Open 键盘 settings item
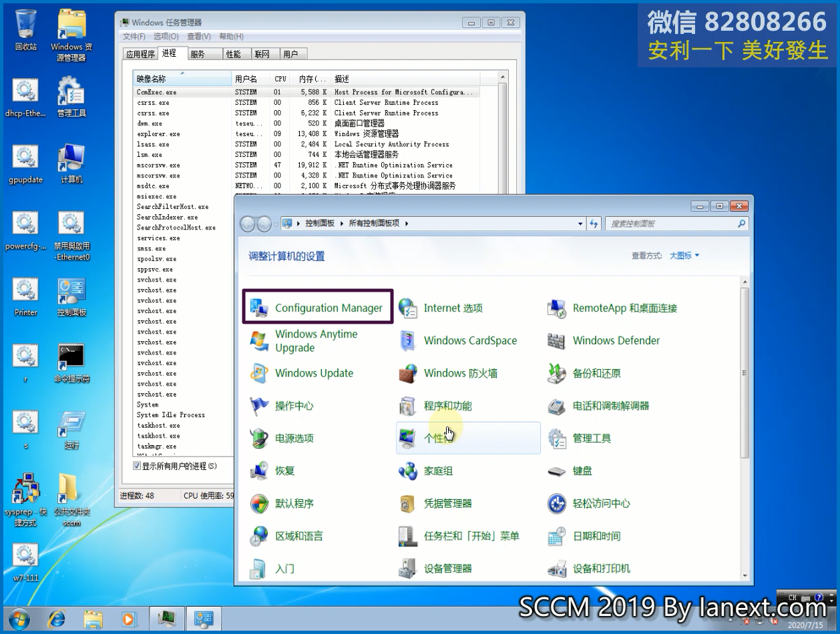The height and width of the screenshot is (634, 840). (x=570, y=470)
